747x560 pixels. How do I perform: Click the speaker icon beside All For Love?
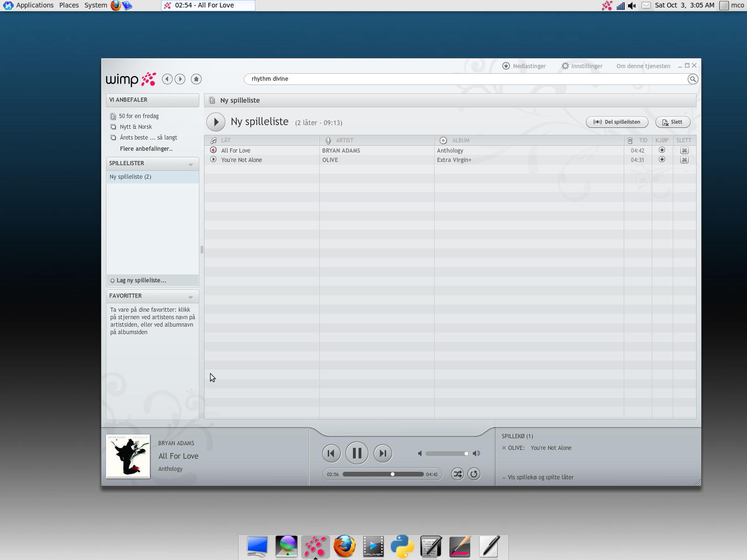point(213,150)
